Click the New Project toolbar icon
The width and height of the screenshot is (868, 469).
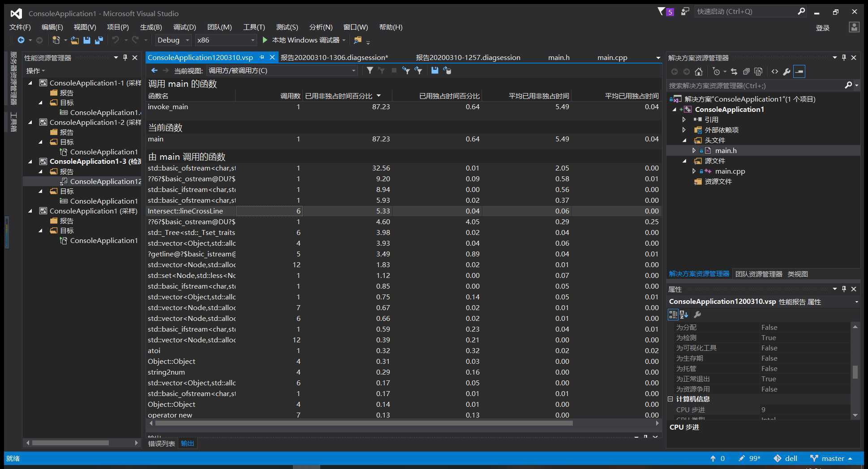[x=56, y=40]
